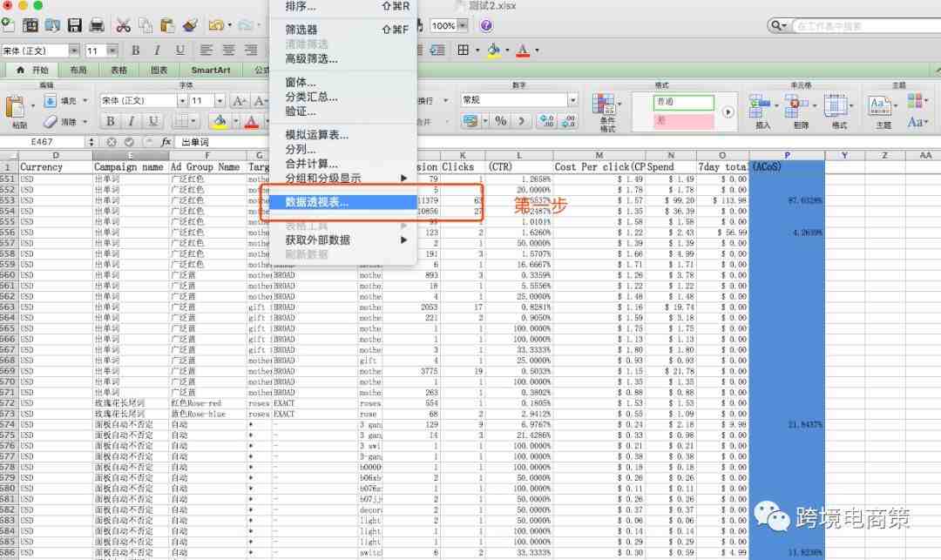The height and width of the screenshot is (560, 941).
Task: Click the formatting bar font color A
Action: click(523, 51)
